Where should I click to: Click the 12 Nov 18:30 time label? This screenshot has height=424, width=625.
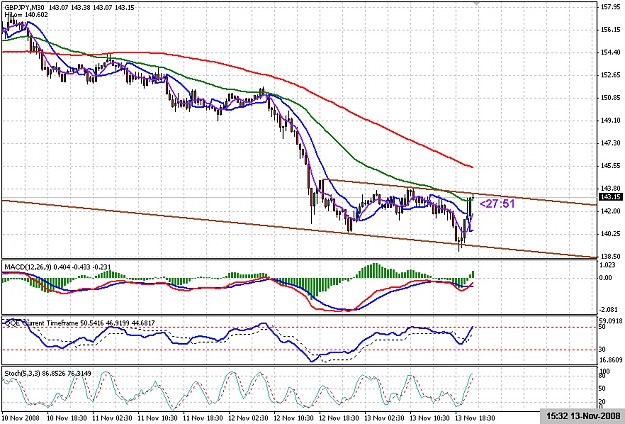pyautogui.click(x=337, y=418)
